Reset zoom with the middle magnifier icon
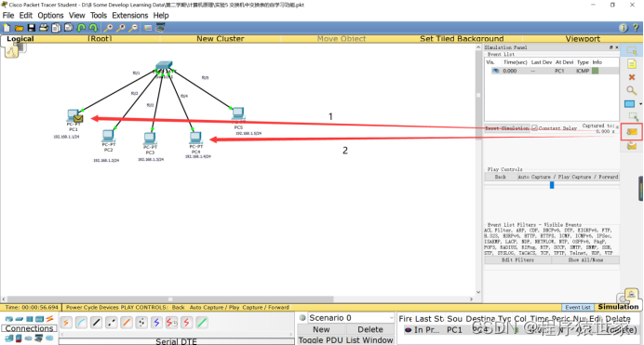 (121, 28)
